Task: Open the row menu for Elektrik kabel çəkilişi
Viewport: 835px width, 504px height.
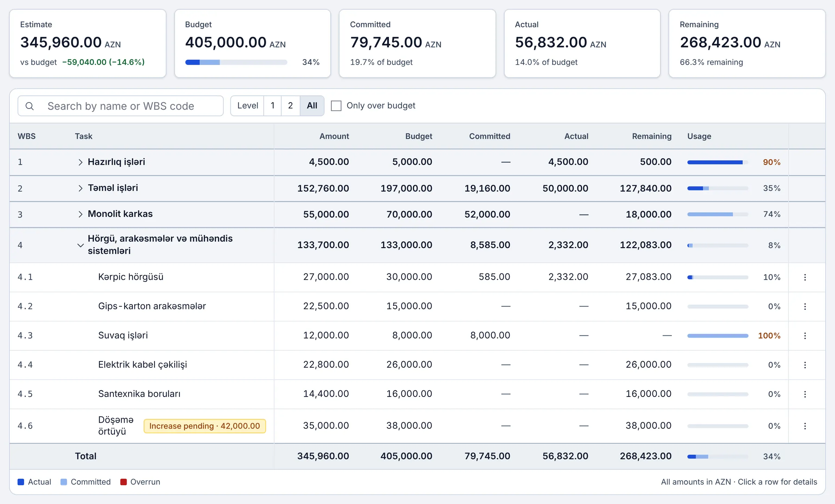Action: tap(805, 365)
